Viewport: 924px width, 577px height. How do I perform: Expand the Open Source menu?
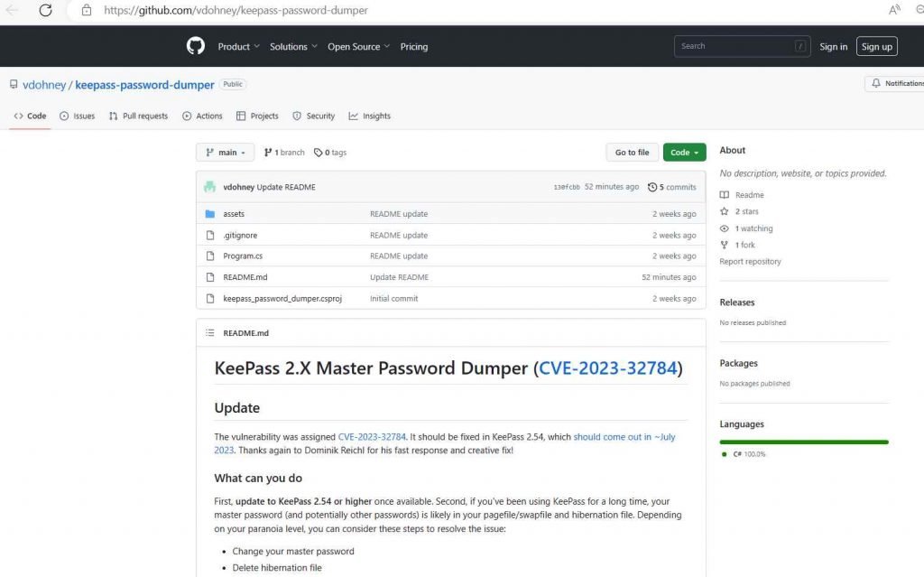[358, 47]
